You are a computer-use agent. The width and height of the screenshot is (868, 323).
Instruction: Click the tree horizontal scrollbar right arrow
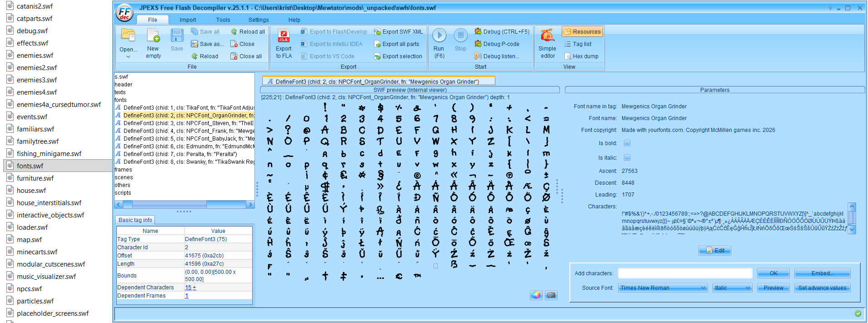[x=250, y=205]
